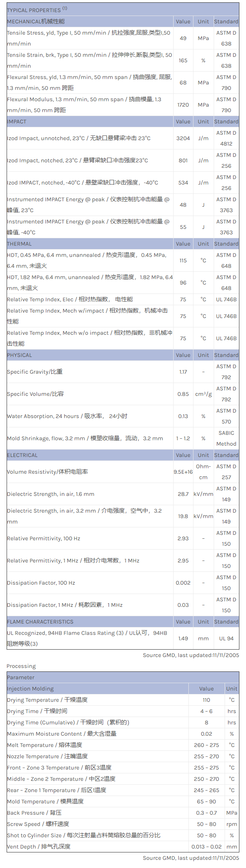
Task: Select the ELECTRICAL section header
Action: tap(22, 455)
